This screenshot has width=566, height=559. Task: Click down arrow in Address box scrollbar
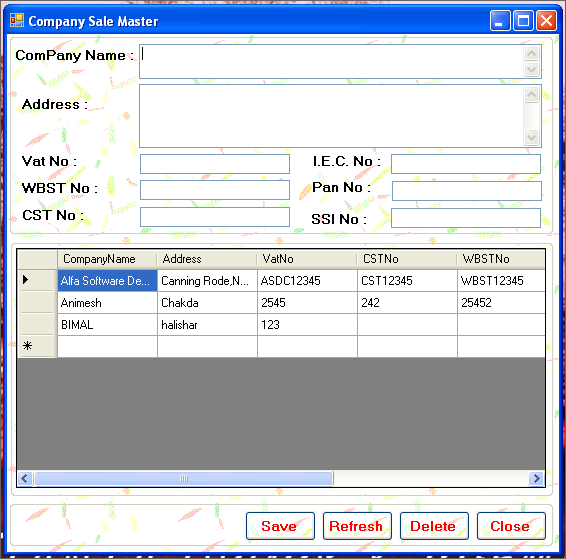pyautogui.click(x=531, y=137)
